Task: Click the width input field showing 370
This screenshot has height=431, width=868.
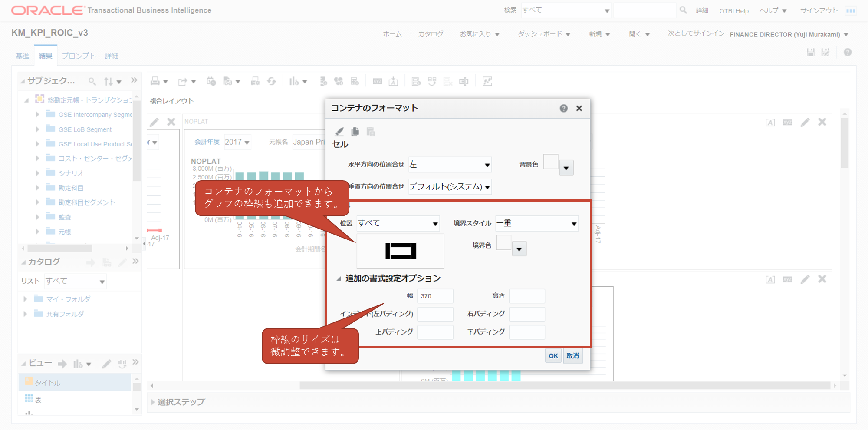Action: pos(435,296)
